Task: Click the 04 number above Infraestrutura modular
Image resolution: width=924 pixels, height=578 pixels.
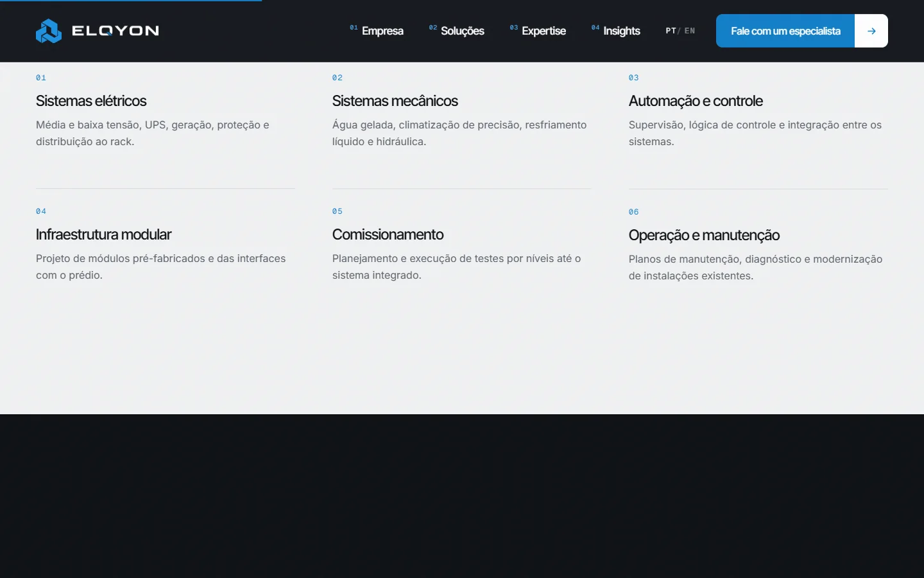Action: pos(41,211)
